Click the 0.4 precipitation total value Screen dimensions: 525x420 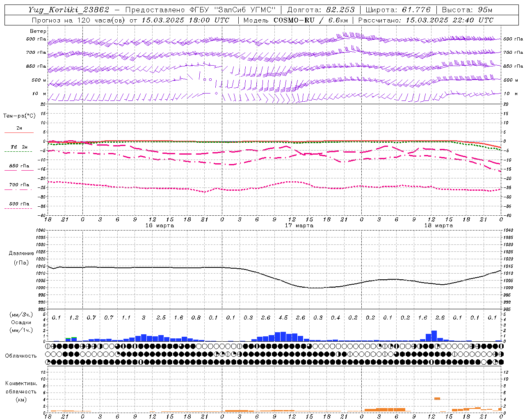(336, 318)
